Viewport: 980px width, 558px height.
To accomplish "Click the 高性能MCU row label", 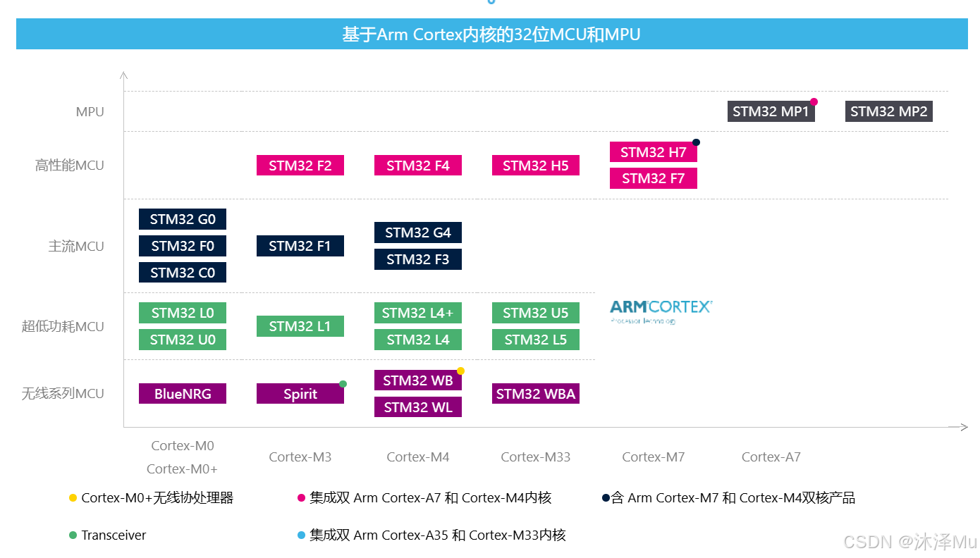I will 70,166.
